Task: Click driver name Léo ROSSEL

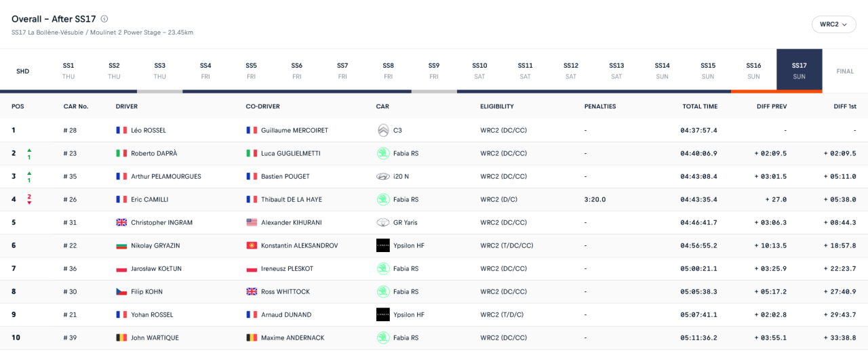Action: point(149,130)
